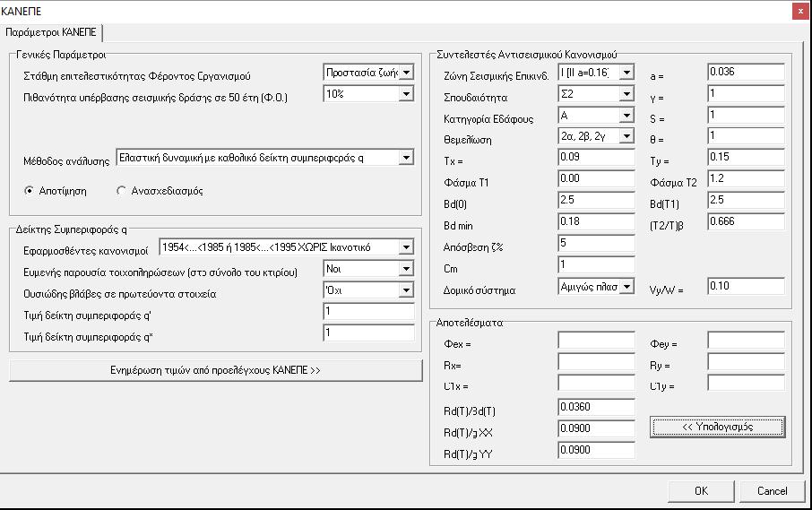Click the Ty = 0.15 field
Screen dimensions: 812x510
click(746, 158)
